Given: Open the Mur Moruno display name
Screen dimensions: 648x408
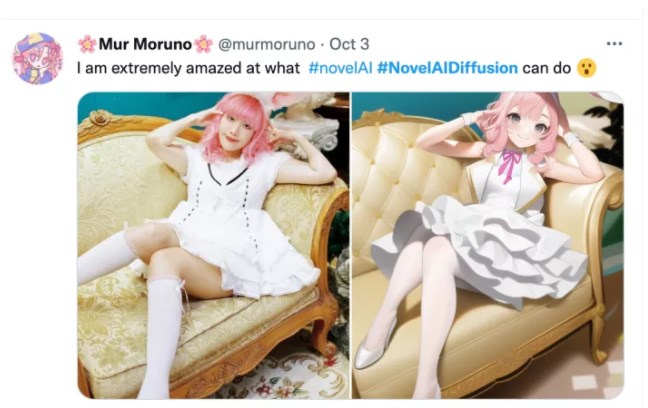Looking at the screenshot, I should click(145, 44).
